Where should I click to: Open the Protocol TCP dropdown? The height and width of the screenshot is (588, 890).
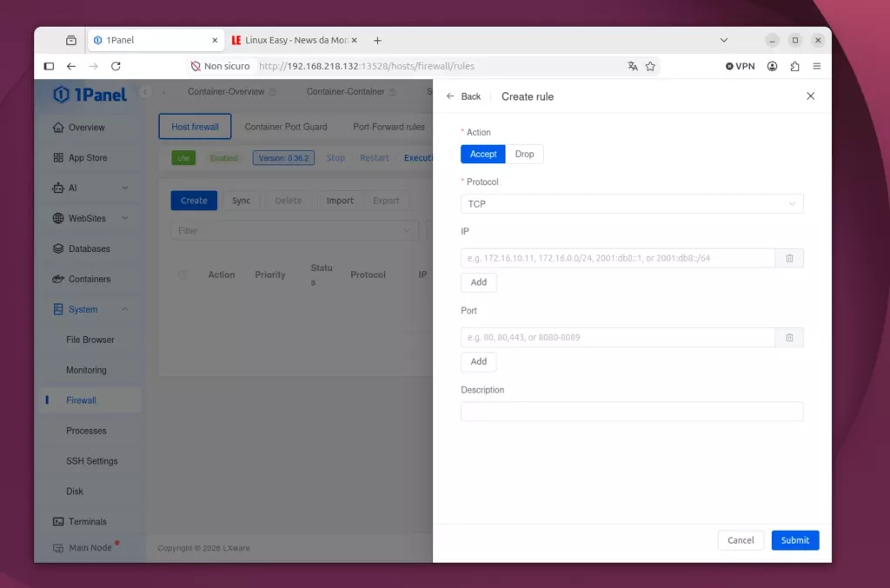click(x=632, y=204)
